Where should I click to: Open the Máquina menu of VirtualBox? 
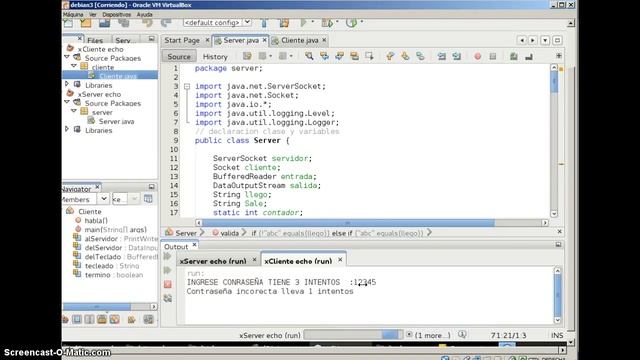tap(73, 14)
